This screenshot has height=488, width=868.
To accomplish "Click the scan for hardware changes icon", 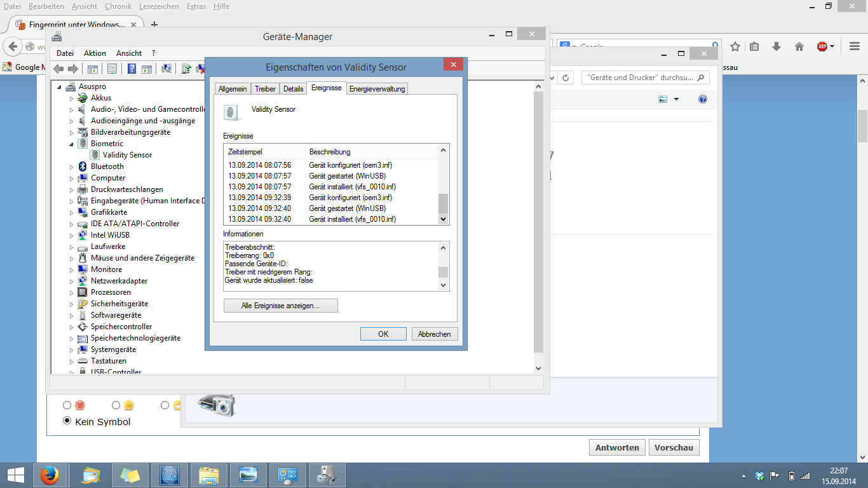I will pyautogui.click(x=166, y=69).
